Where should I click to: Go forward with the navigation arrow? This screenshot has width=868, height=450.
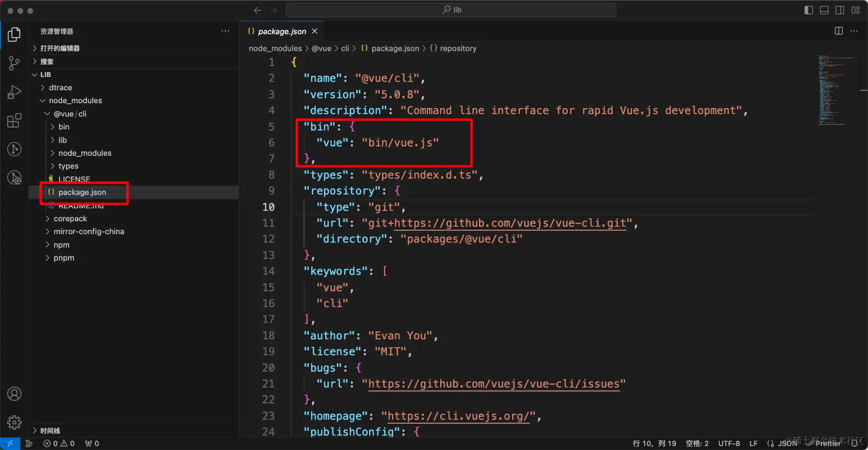click(273, 10)
